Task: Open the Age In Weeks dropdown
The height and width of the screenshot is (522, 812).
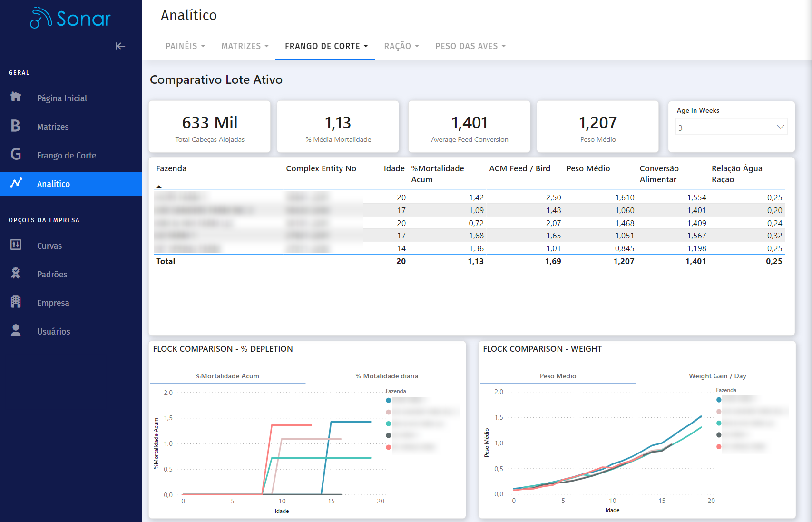Action: pos(732,127)
